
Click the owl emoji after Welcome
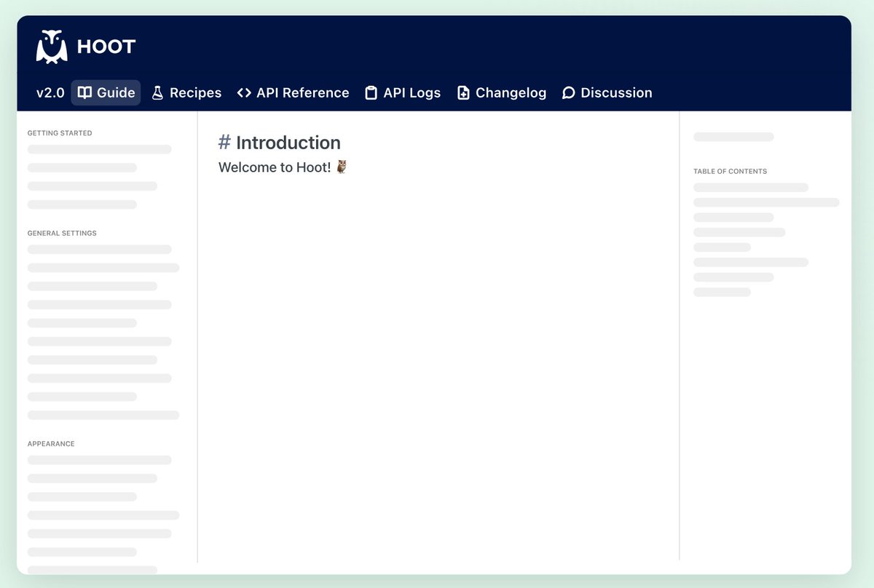[342, 167]
